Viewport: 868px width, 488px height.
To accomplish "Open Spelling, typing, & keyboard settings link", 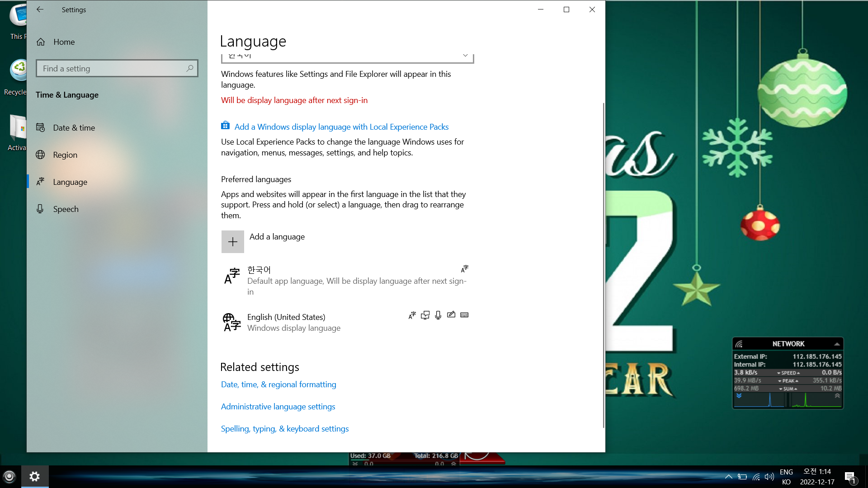I will 285,429.
